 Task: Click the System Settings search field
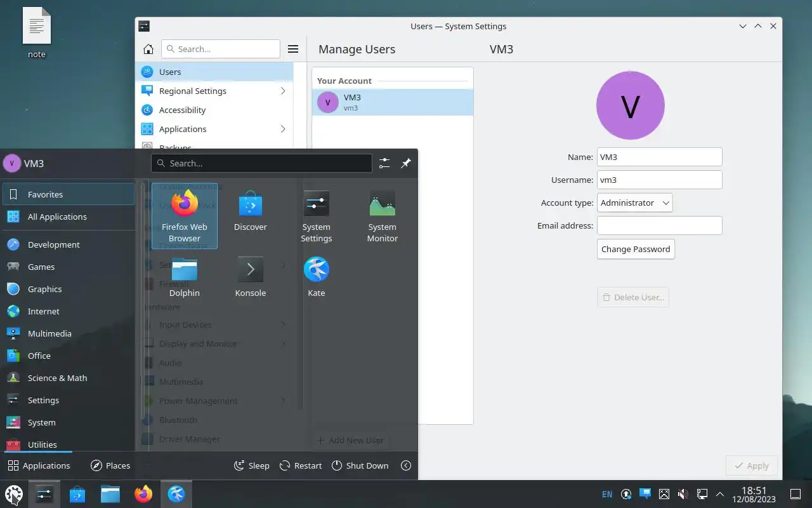click(x=221, y=49)
